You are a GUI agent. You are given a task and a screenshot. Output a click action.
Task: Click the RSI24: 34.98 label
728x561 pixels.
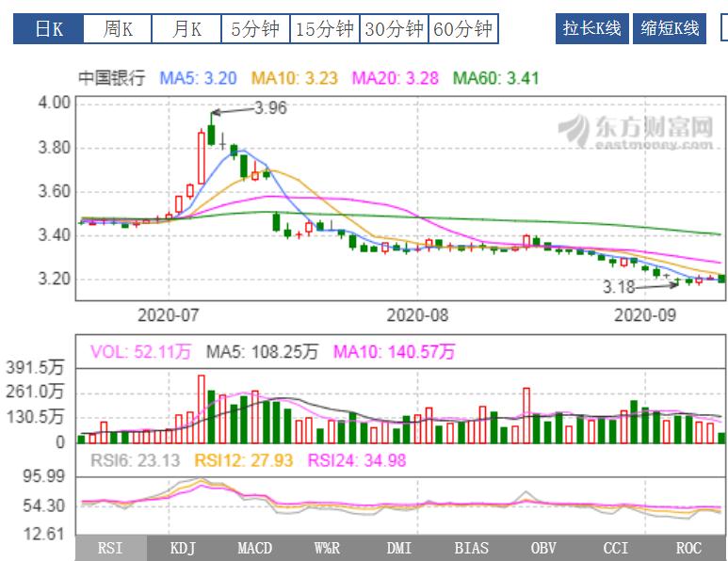pyautogui.click(x=357, y=460)
